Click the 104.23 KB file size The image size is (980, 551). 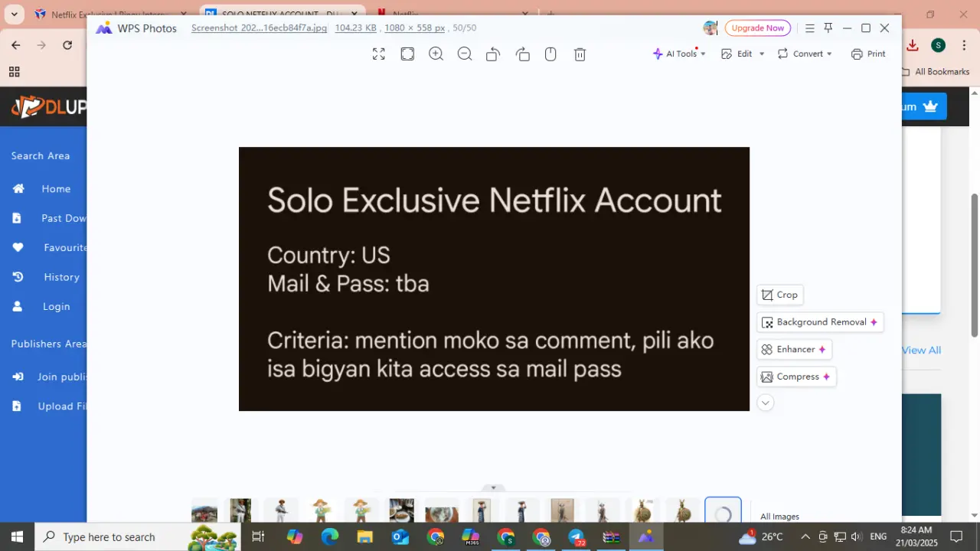(356, 28)
